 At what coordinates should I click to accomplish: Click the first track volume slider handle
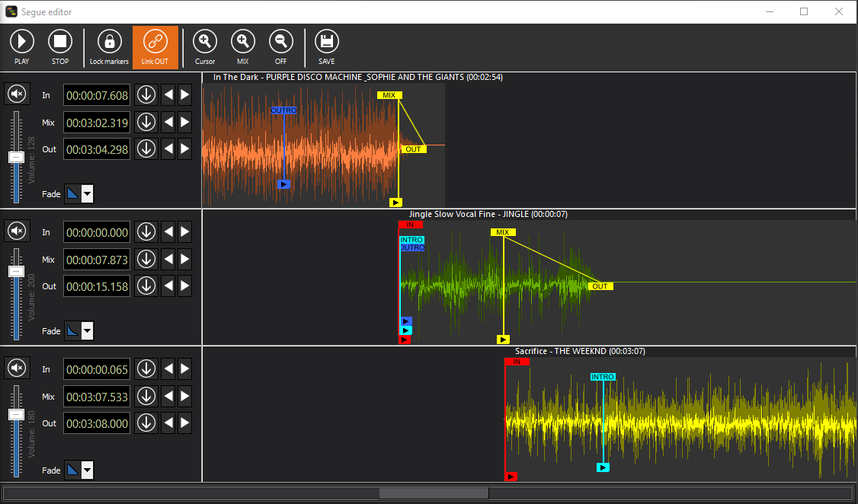point(16,157)
